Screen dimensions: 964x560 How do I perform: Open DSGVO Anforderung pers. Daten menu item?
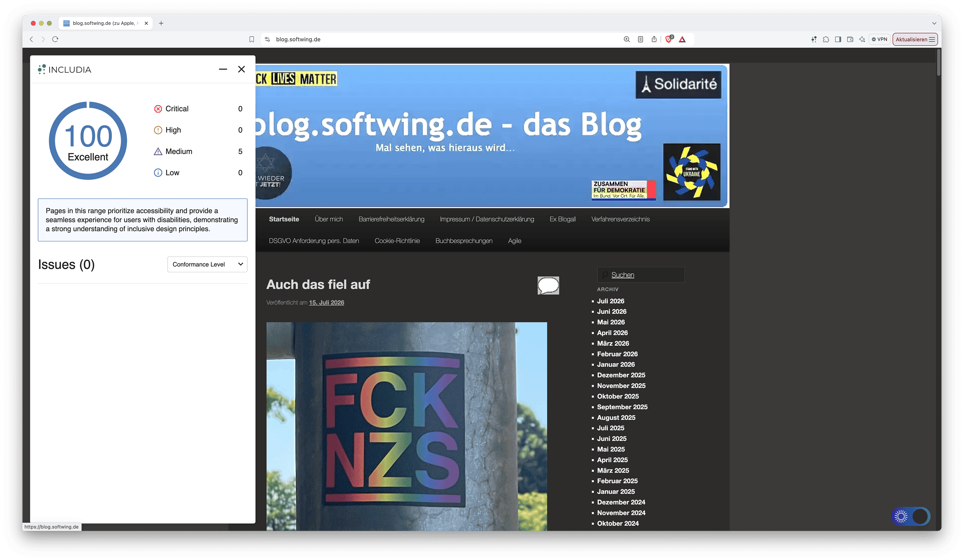click(x=314, y=241)
